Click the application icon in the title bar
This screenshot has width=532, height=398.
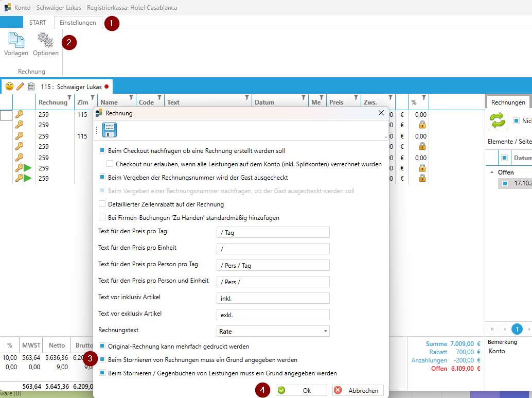coord(8,7)
